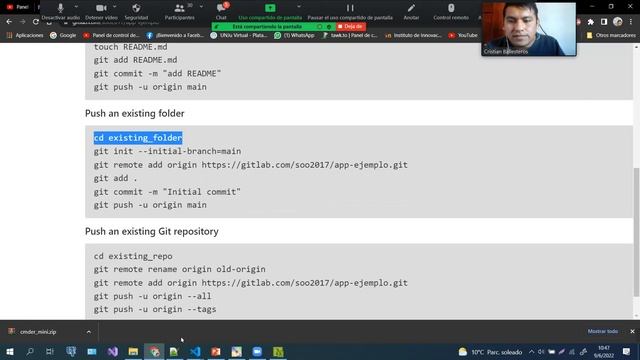Reload the page with browser refresh icon
The height and width of the screenshot is (360, 640).
click(36, 22)
